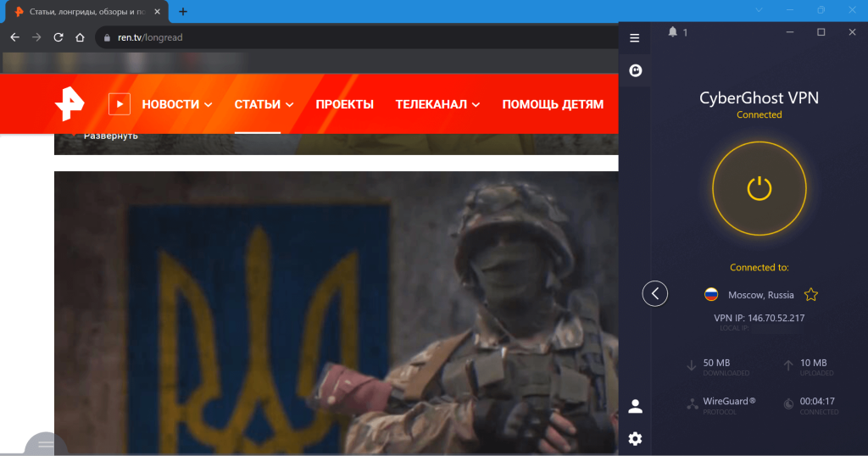Open the CyberGhost ghost logo panel

pos(635,70)
